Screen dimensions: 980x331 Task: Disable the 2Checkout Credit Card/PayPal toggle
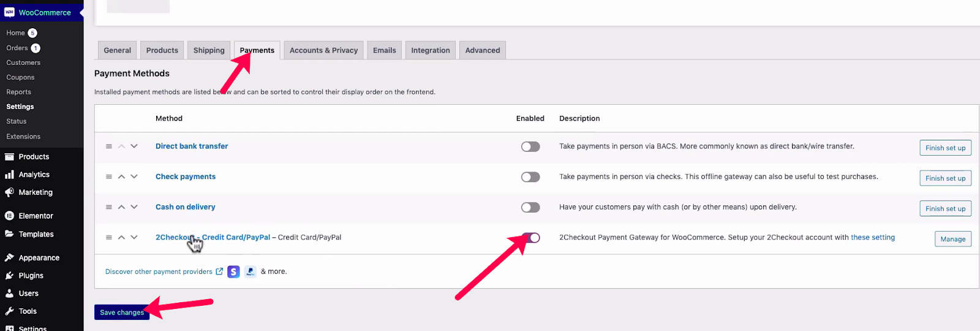[x=530, y=237]
